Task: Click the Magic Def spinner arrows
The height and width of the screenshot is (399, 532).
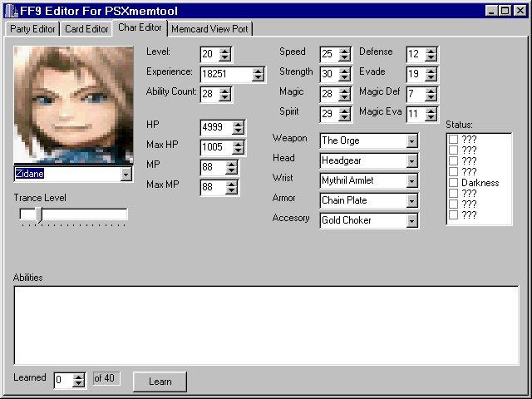Action: (x=431, y=94)
